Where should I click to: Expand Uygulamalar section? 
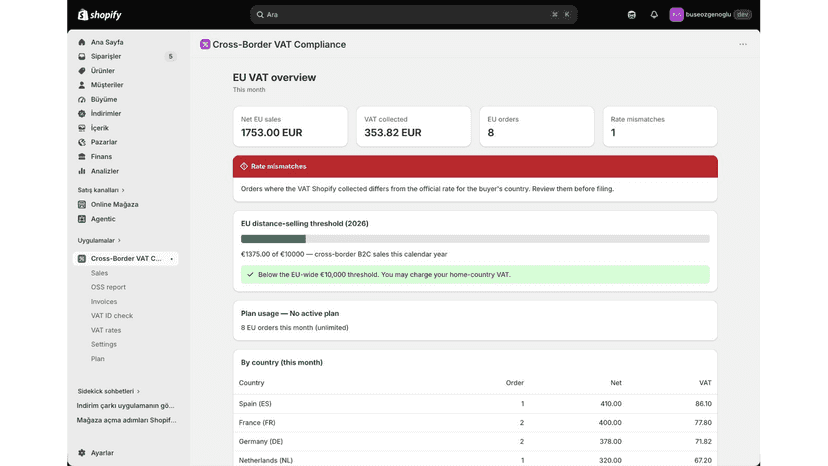point(99,240)
